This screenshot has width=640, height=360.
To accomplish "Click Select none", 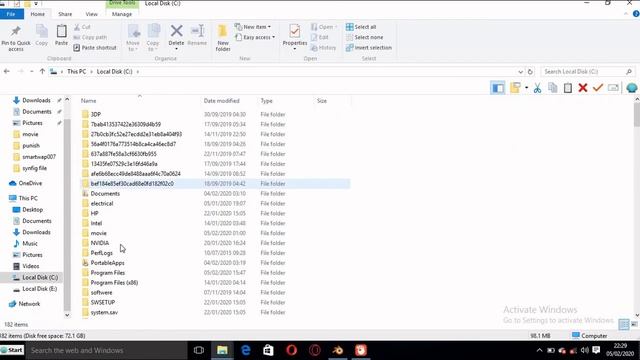I will pos(364,37).
